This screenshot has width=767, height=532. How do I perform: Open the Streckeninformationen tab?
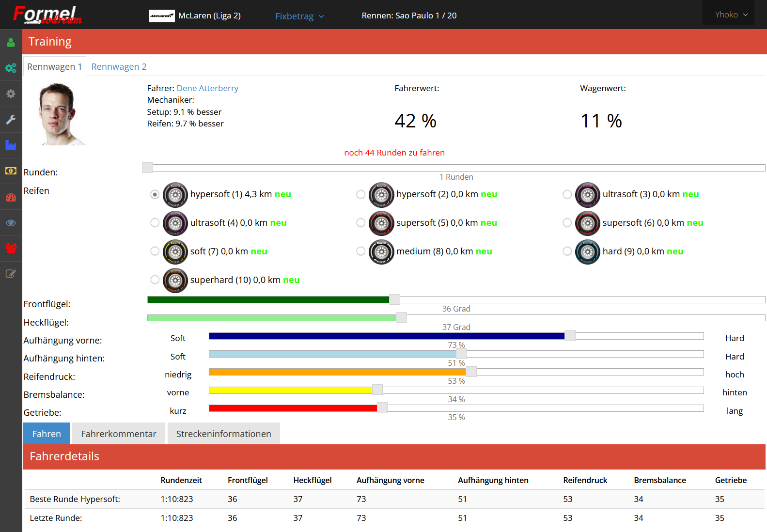[223, 434]
